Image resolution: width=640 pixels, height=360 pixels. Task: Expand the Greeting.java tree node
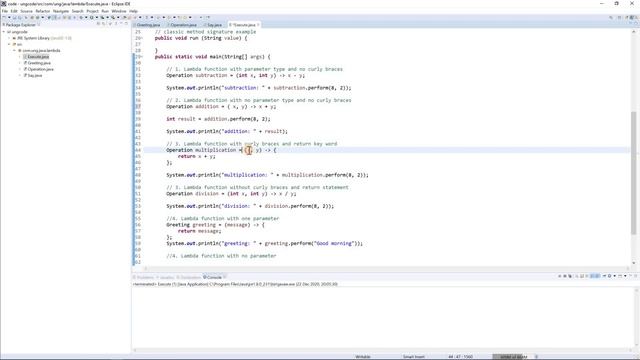click(20, 63)
